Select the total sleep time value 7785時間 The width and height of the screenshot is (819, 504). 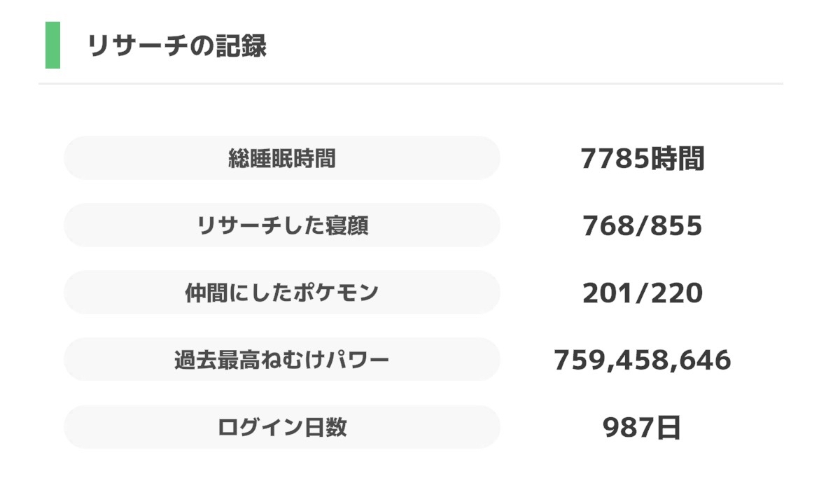pyautogui.click(x=644, y=158)
